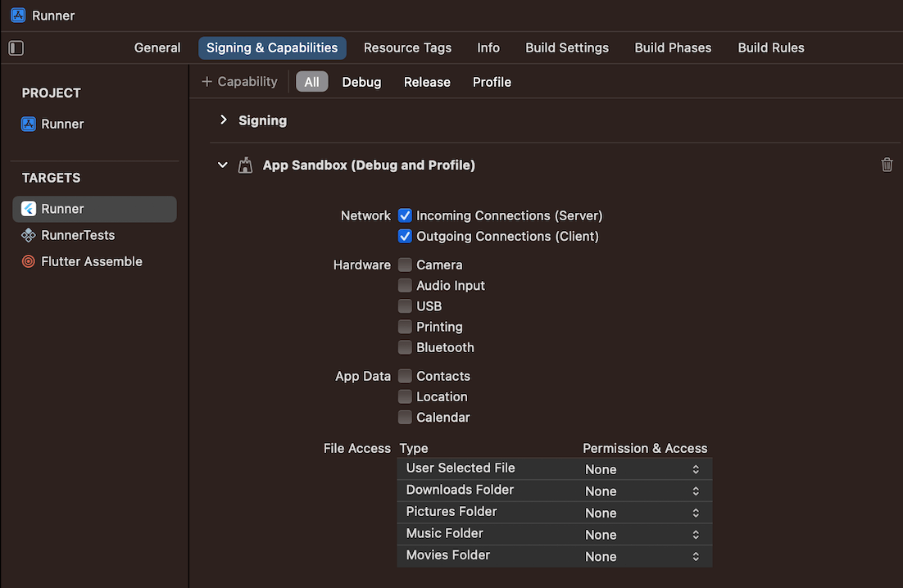The image size is (903, 588).
Task: Click the plus icon to add capability
Action: coord(206,82)
